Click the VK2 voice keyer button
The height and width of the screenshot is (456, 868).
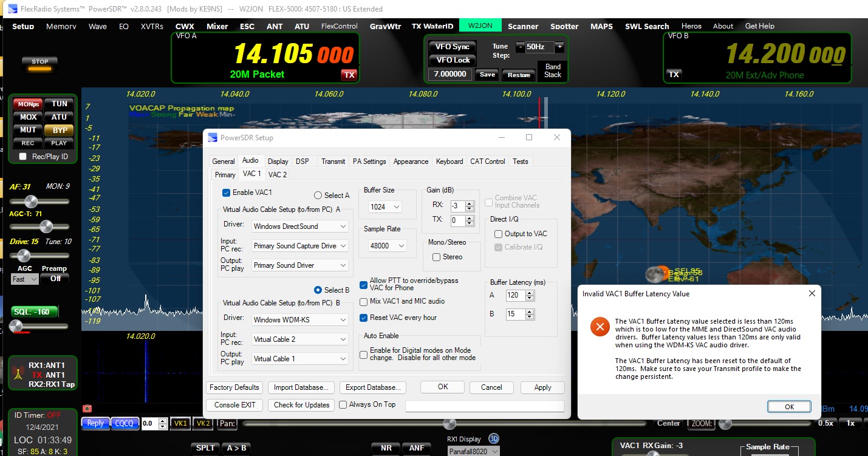(203, 423)
